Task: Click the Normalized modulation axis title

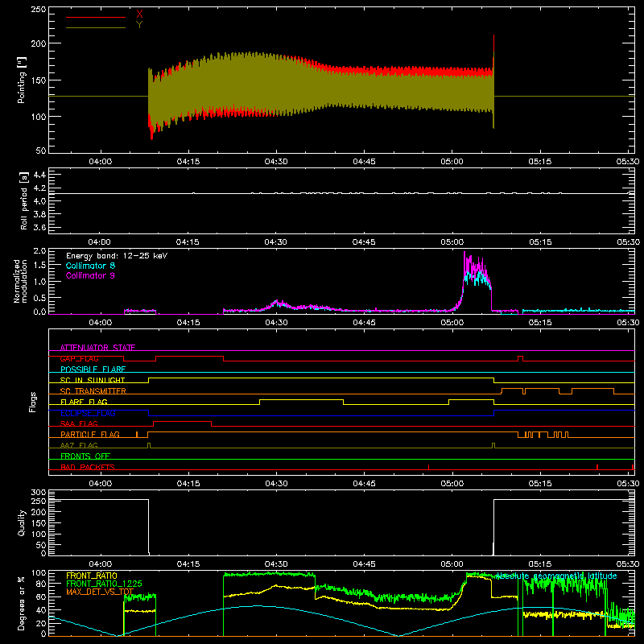Action: 21,281
